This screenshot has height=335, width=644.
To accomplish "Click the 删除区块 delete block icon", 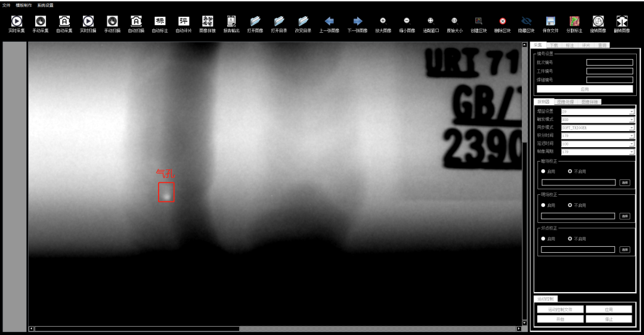I will tap(502, 22).
